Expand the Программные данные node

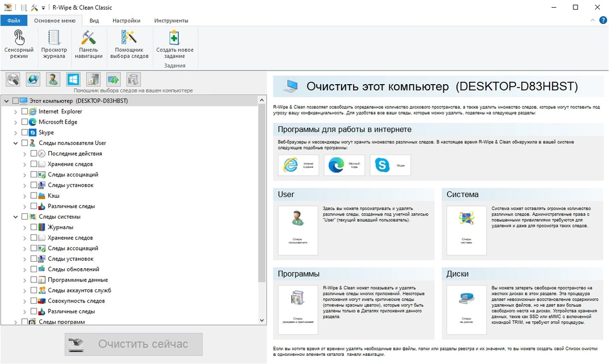point(25,280)
